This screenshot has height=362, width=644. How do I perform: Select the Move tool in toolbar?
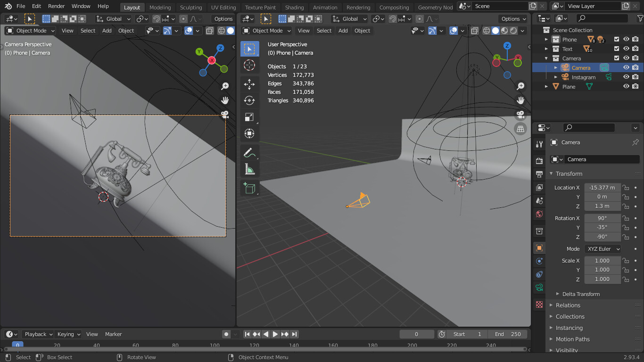coord(249,84)
